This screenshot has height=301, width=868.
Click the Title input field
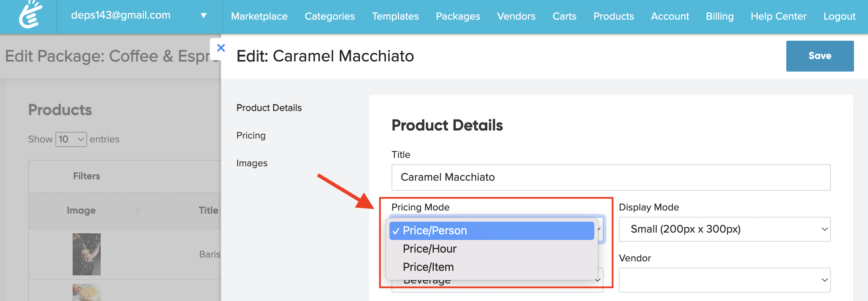611,177
